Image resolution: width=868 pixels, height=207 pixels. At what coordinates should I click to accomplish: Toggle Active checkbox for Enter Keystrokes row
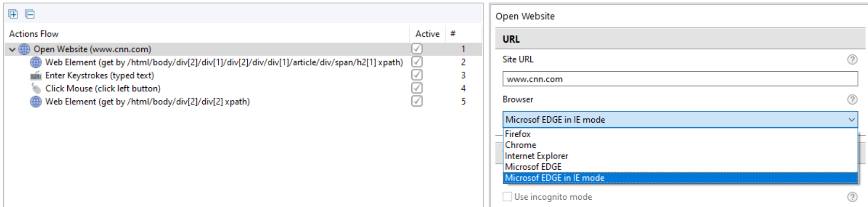click(x=417, y=75)
